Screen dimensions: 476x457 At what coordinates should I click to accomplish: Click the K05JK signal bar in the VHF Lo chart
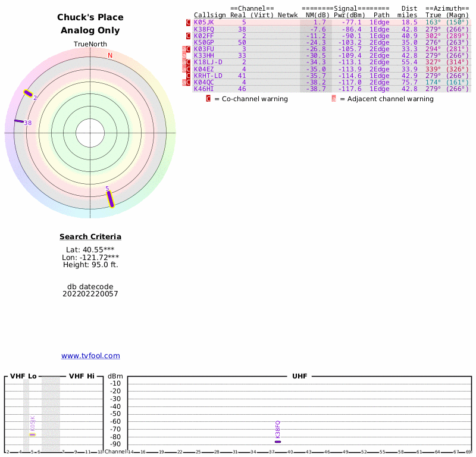(x=33, y=434)
